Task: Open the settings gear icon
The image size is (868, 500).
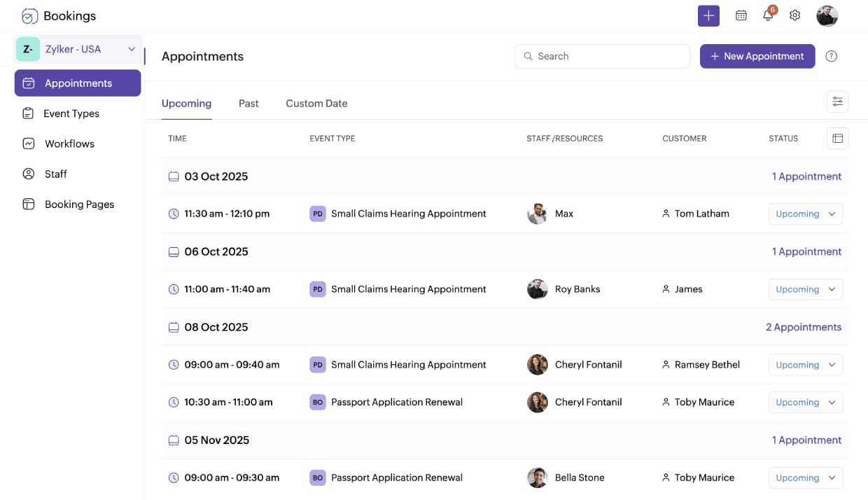Action: pos(794,15)
